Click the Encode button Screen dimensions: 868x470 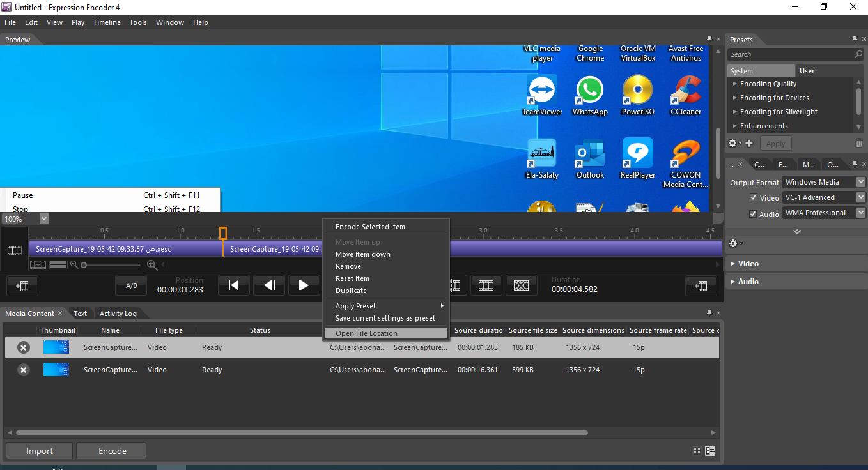[x=112, y=451]
